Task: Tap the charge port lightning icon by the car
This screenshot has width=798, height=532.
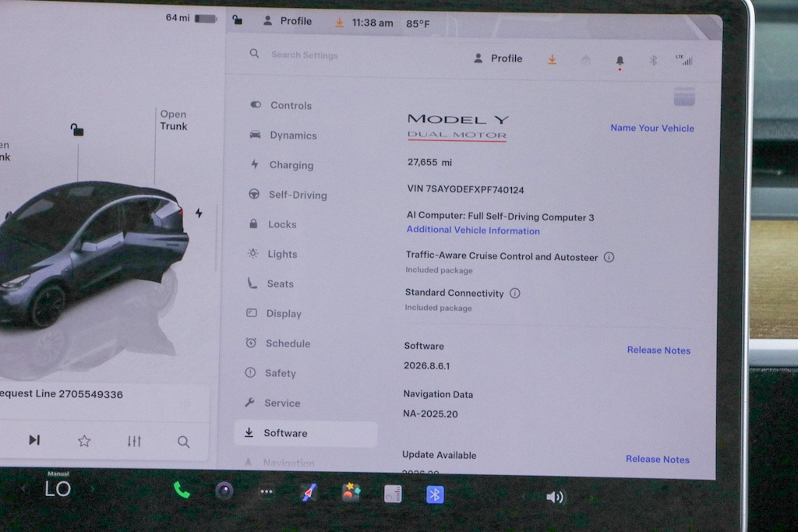Action: click(x=199, y=213)
